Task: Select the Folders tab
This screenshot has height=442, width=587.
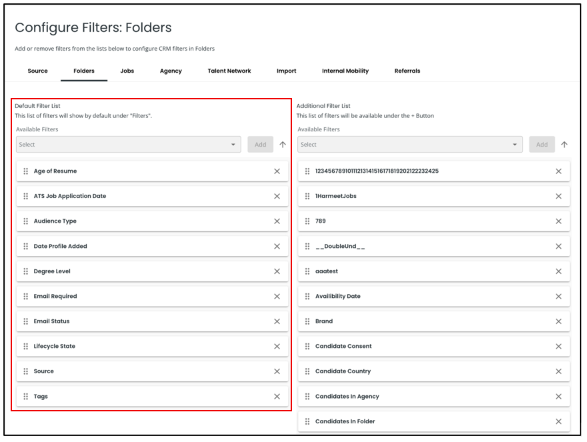Action: pos(84,71)
